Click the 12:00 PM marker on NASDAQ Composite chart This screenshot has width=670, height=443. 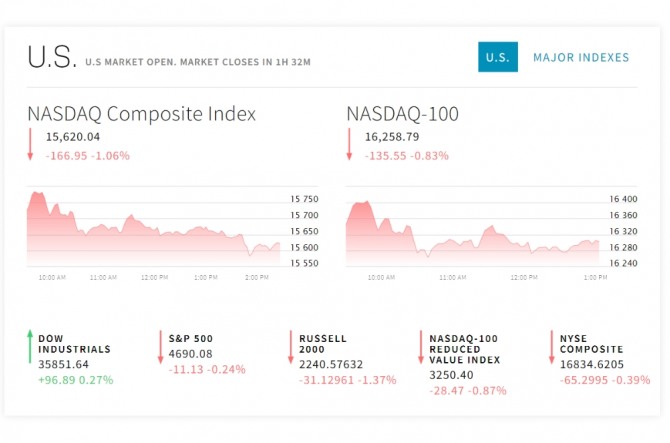tap(153, 276)
